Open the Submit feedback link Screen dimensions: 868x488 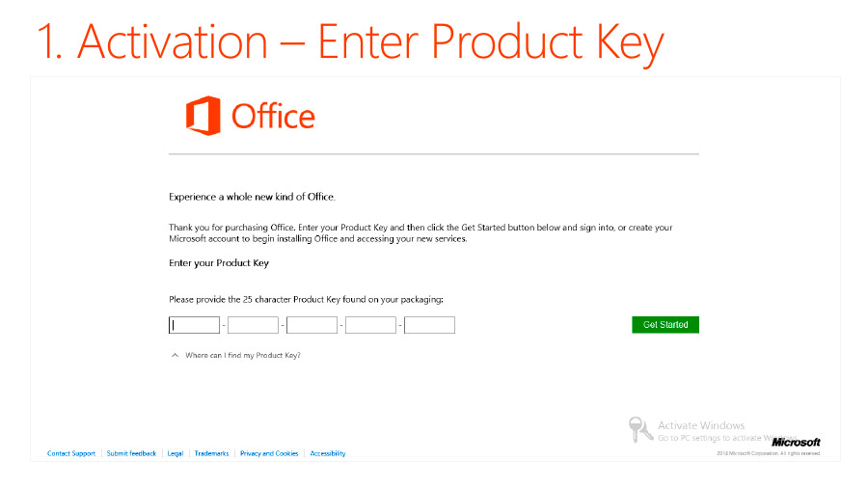[x=132, y=453]
